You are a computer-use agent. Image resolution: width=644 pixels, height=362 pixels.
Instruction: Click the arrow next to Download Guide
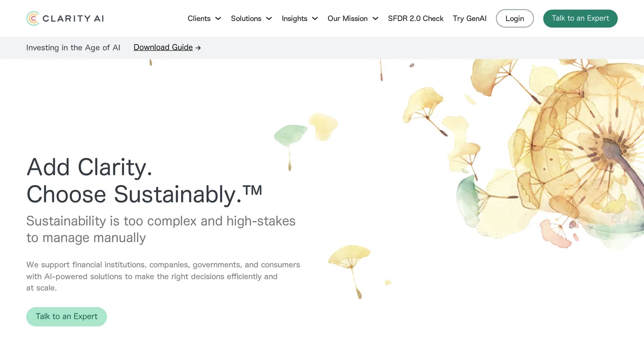198,48
